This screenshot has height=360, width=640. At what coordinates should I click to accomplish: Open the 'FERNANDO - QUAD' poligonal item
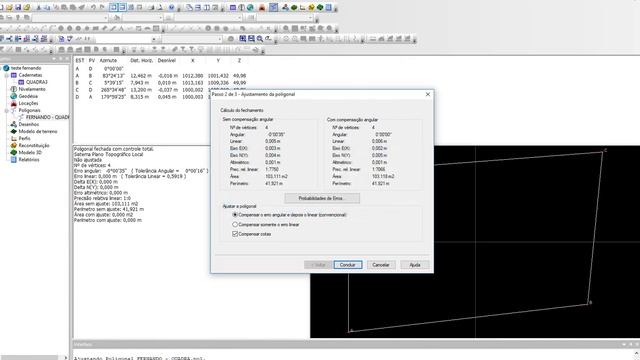click(47, 117)
